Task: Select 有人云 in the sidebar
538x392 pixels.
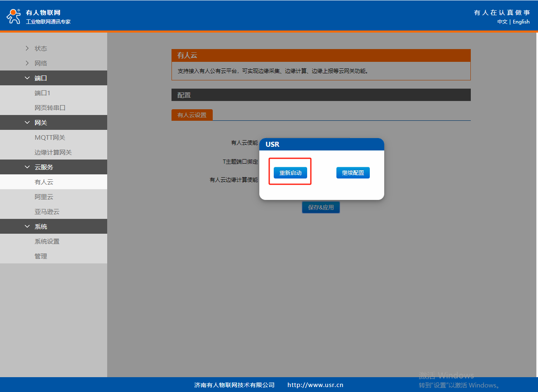Action: (x=54, y=182)
